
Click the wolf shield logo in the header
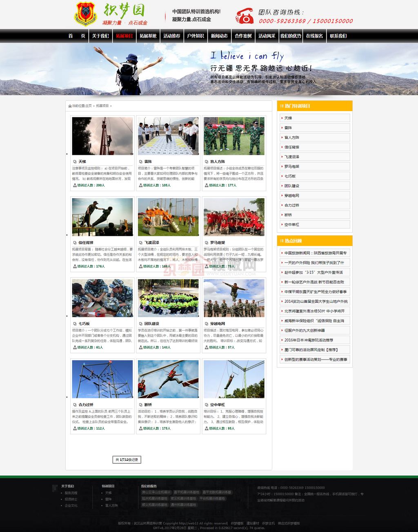85,13
